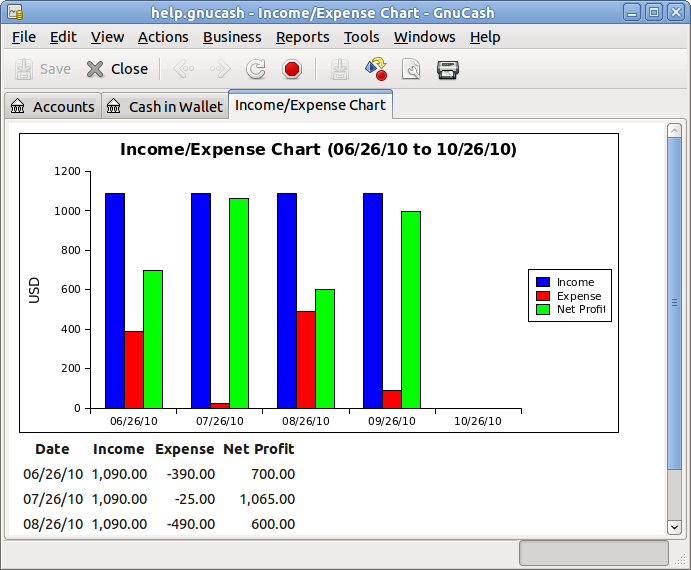Click the 08/26/10 red Expense bar
This screenshot has height=570, width=691.
(306, 360)
